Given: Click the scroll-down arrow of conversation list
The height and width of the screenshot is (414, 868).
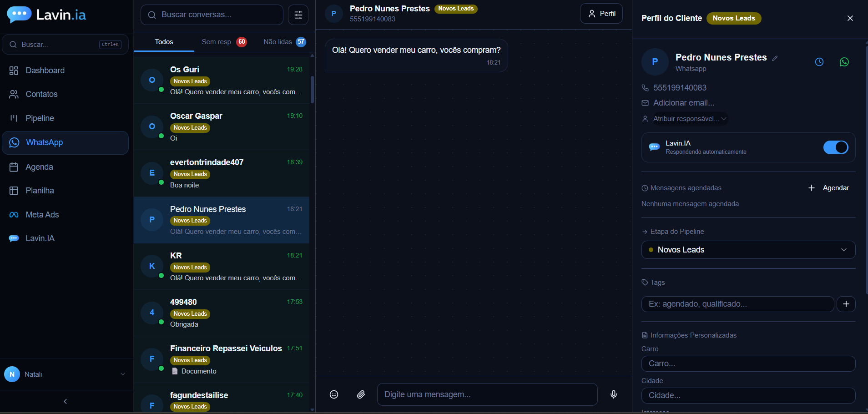Looking at the screenshot, I should [312, 410].
